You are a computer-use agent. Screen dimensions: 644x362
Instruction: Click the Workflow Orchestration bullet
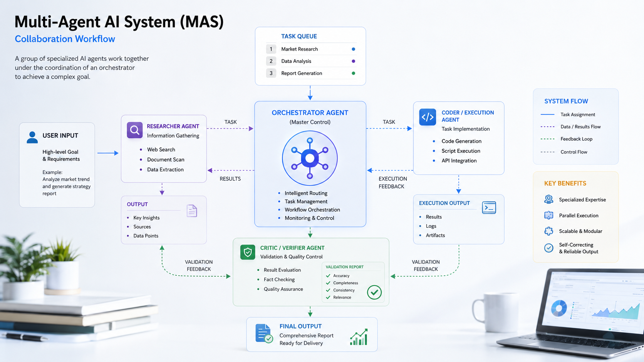(309, 210)
